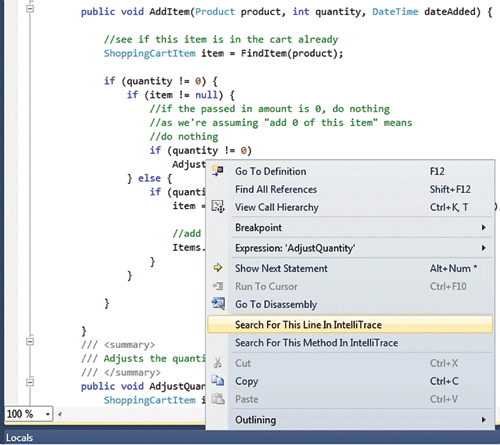Click the Ctrl+C shortcut label
The height and width of the screenshot is (445, 500).
444,381
